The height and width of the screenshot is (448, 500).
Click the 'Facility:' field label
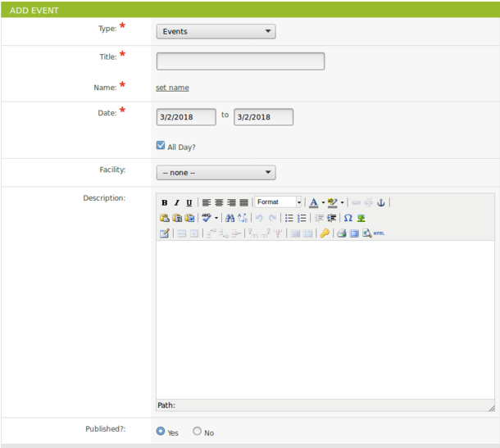tap(112, 170)
